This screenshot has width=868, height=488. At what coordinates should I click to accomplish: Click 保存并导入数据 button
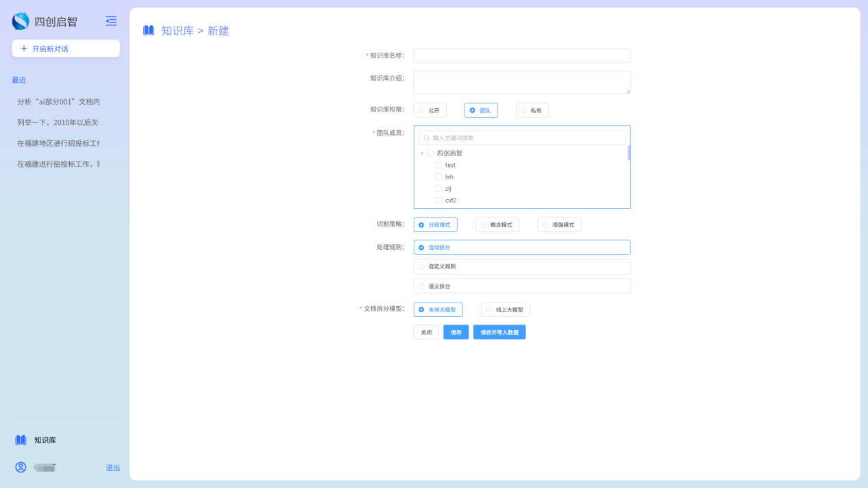(x=499, y=332)
